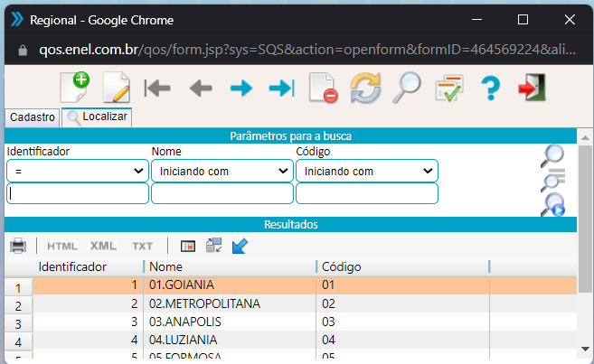Switch to the Cadastro tab
The height and width of the screenshot is (364, 594).
(33, 117)
